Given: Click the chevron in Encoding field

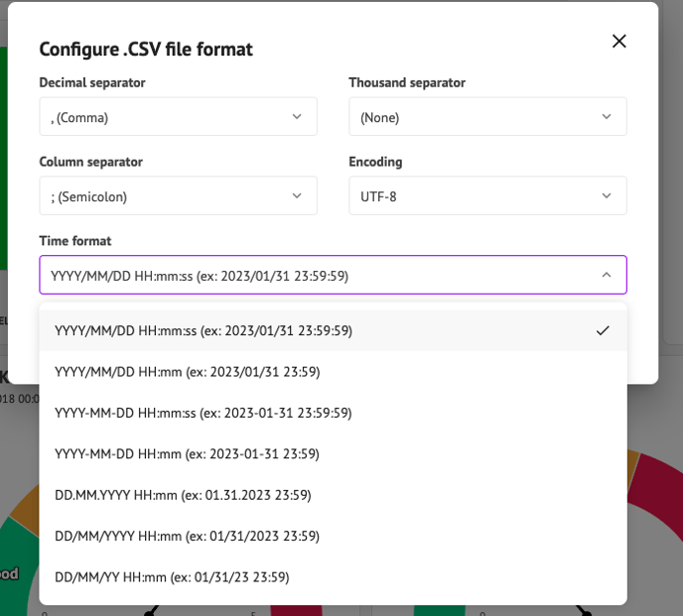Looking at the screenshot, I should pyautogui.click(x=607, y=195).
